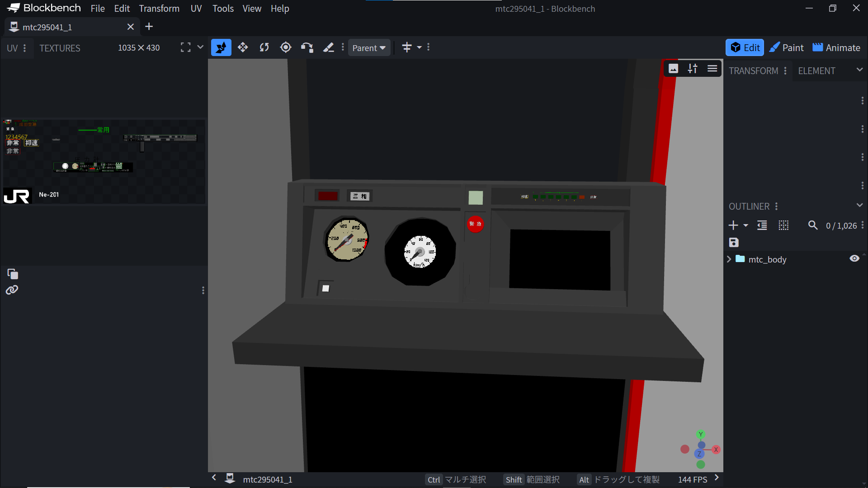
Task: Toggle the UV link icon in left sidebar
Action: (12, 290)
